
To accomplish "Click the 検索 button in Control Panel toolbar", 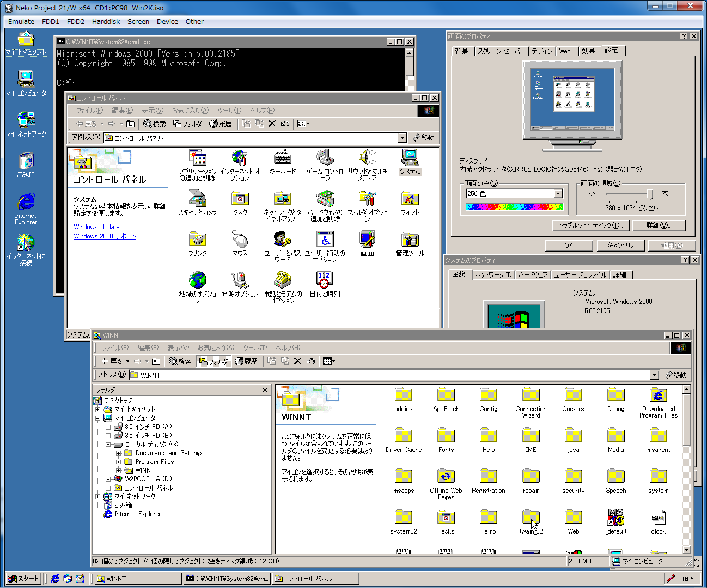I will pyautogui.click(x=155, y=124).
